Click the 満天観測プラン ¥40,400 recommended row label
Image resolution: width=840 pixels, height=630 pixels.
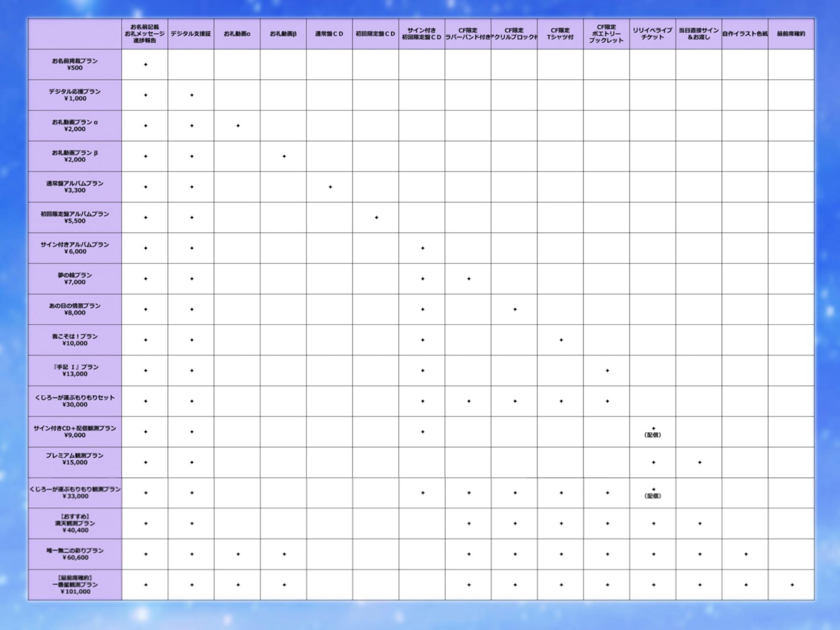click(75, 523)
